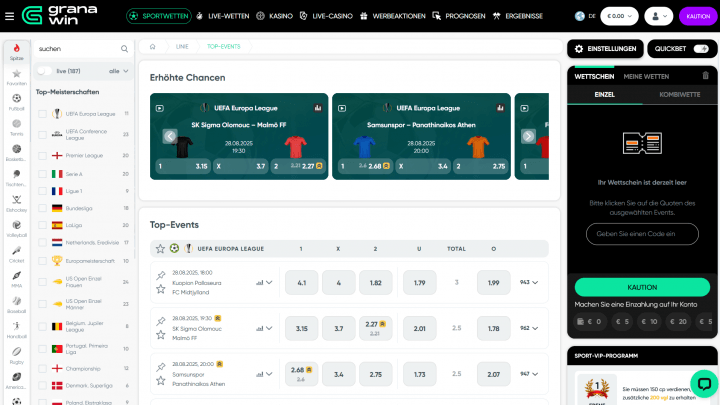Clear betslip with trash icon

coord(705,76)
